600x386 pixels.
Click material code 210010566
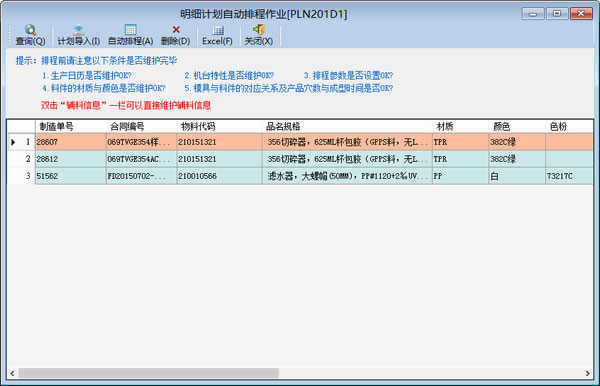coord(219,176)
